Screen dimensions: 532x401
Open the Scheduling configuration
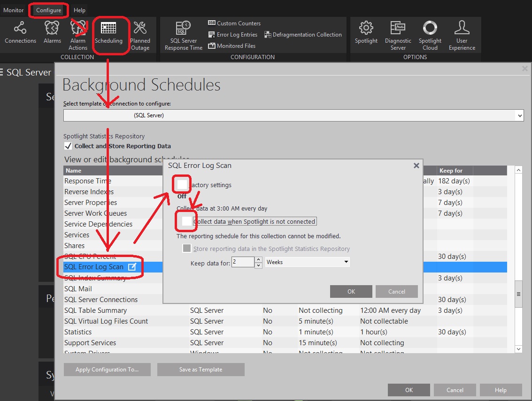[x=108, y=32]
